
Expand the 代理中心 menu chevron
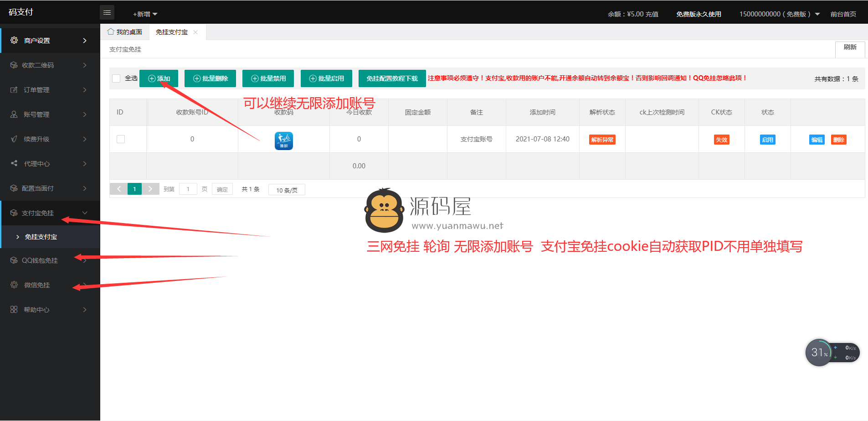(x=85, y=164)
